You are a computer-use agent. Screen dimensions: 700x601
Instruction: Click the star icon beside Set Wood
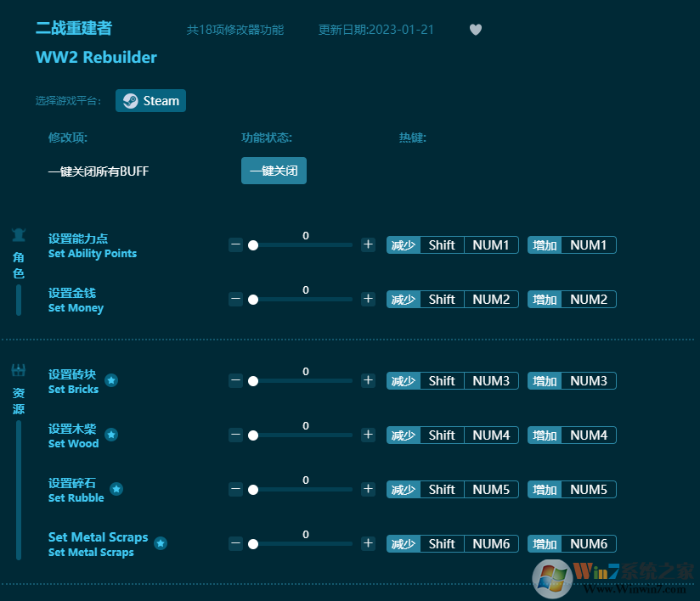pos(111,435)
